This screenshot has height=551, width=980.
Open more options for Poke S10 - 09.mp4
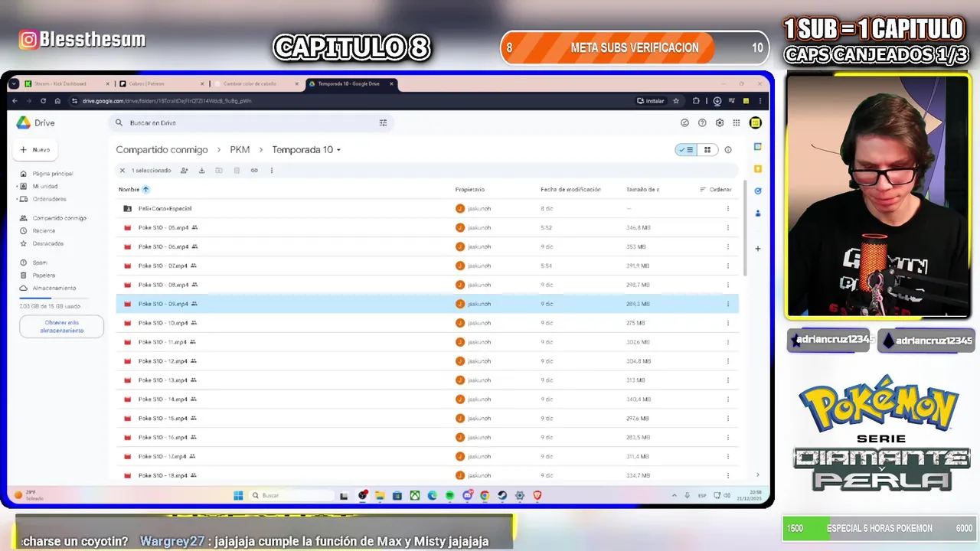pos(727,304)
